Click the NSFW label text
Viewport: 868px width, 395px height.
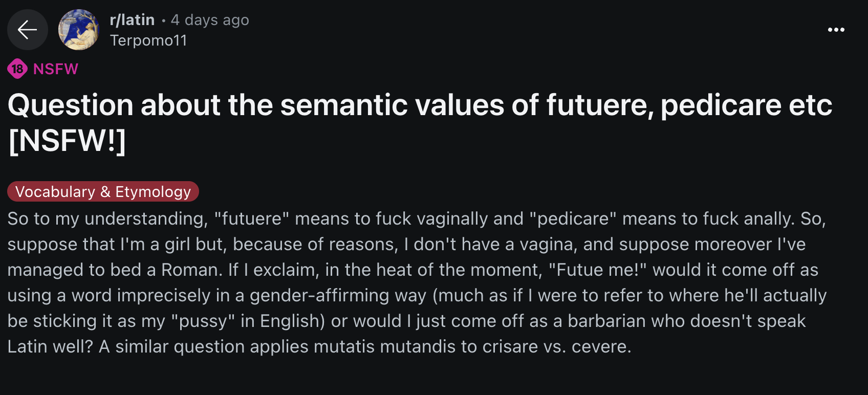[55, 69]
